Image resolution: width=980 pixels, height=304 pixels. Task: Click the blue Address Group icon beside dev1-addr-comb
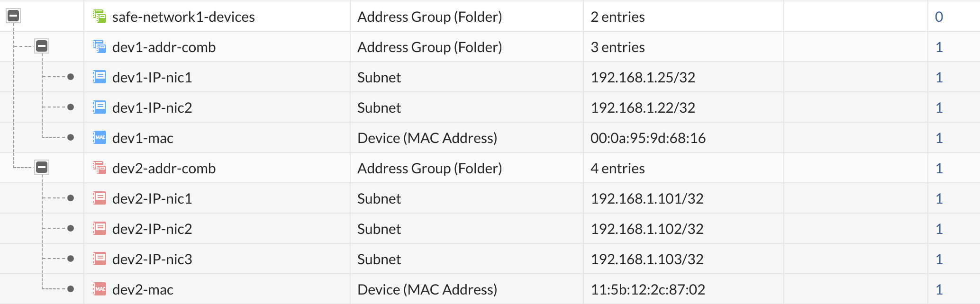click(99, 47)
